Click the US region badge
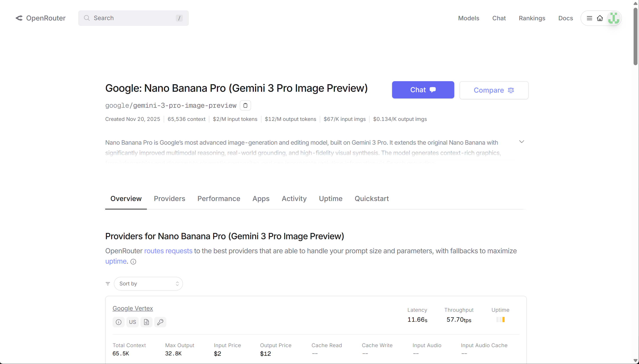The image size is (639, 364). [132, 322]
